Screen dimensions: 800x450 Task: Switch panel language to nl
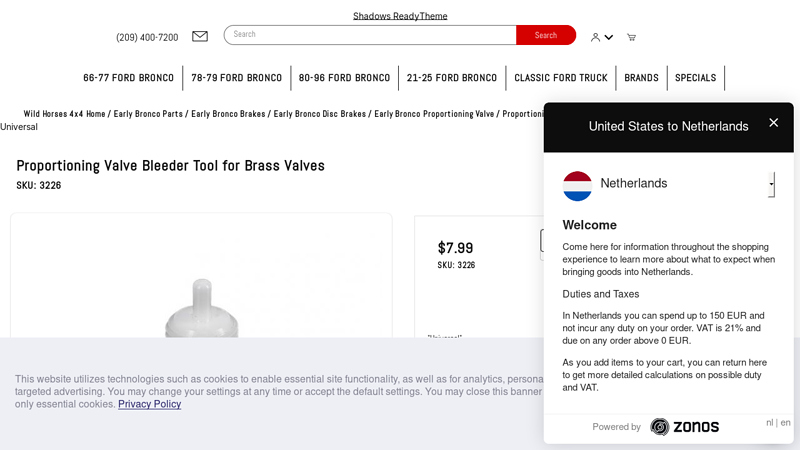pos(770,423)
